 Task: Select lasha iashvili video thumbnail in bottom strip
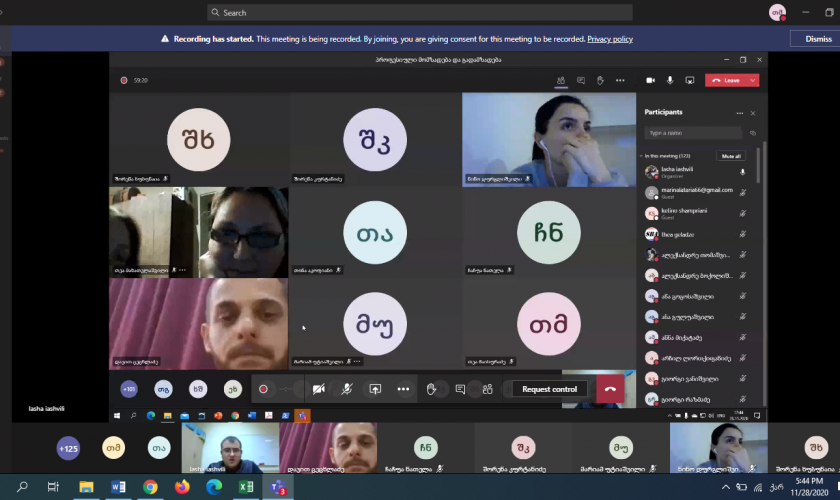click(230, 447)
